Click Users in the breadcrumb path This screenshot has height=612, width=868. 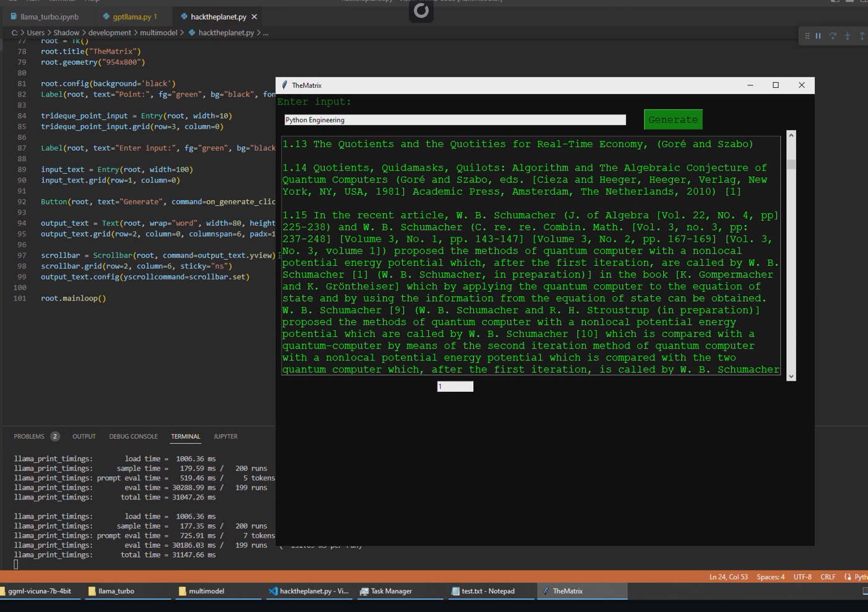tap(35, 33)
